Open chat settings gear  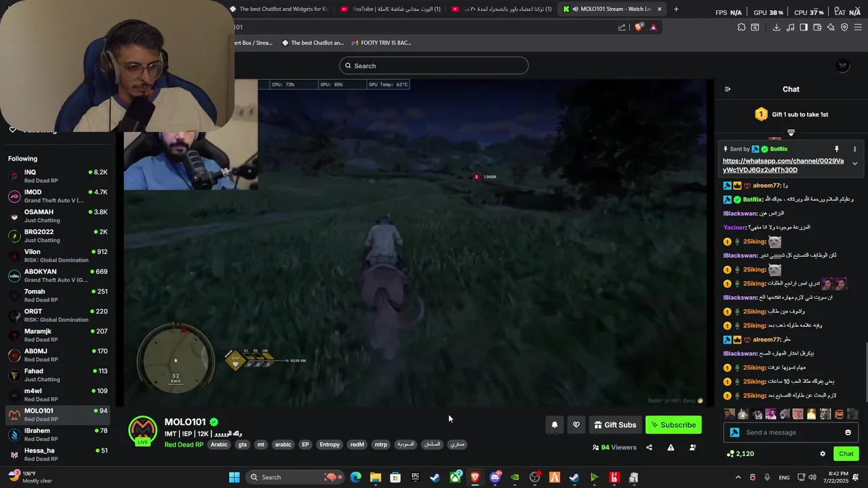click(x=823, y=454)
